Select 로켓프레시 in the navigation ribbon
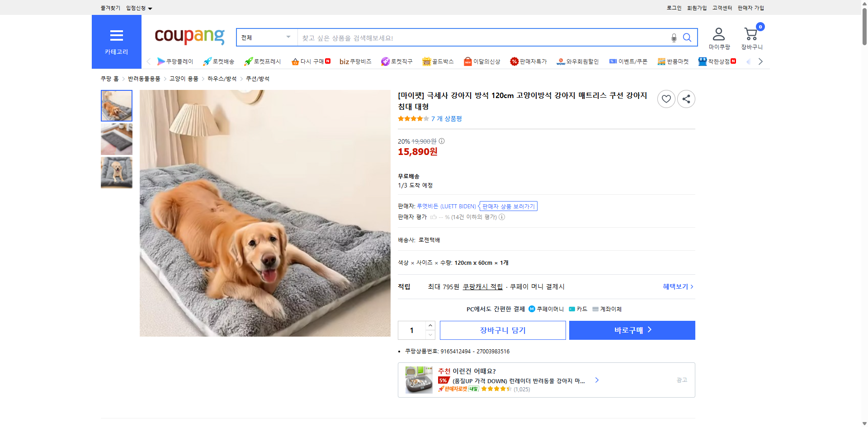 (x=262, y=61)
